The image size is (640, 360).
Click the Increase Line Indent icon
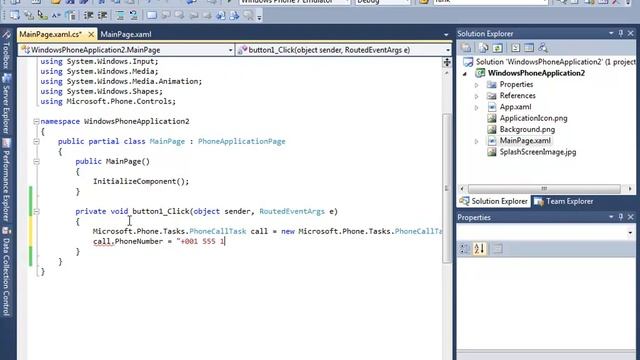[x=102, y=16]
